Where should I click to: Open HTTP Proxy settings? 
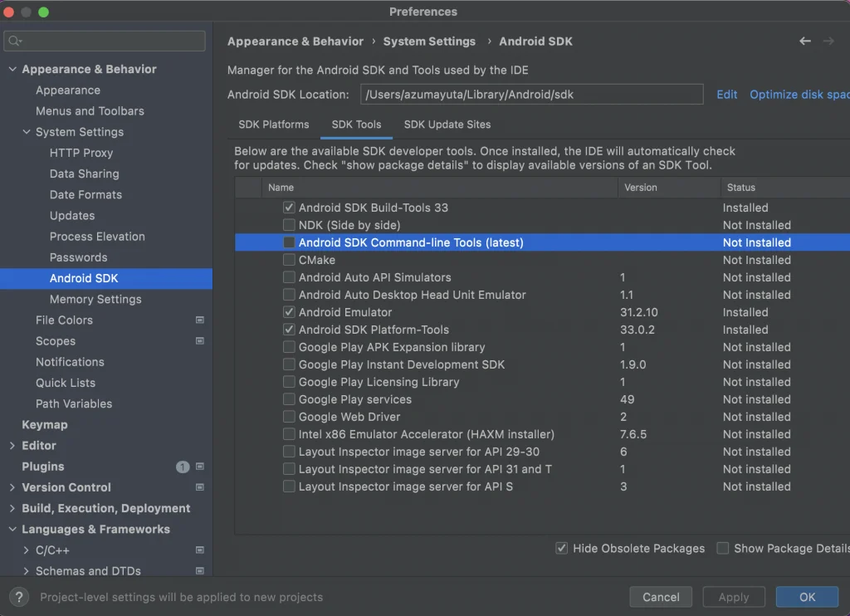point(81,153)
